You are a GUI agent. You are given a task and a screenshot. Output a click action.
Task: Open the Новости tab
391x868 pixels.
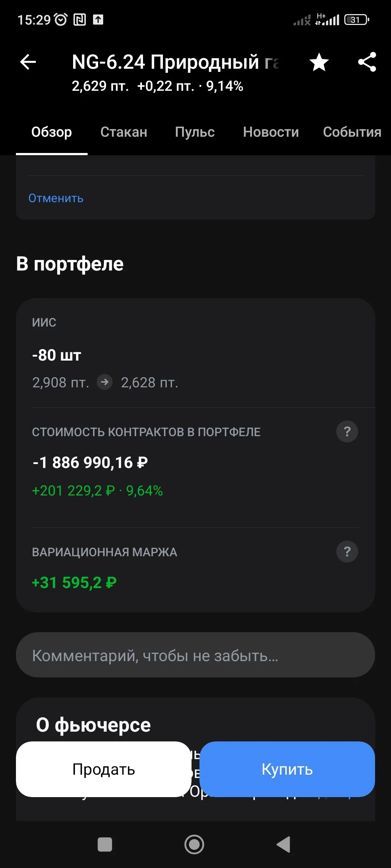(x=271, y=132)
